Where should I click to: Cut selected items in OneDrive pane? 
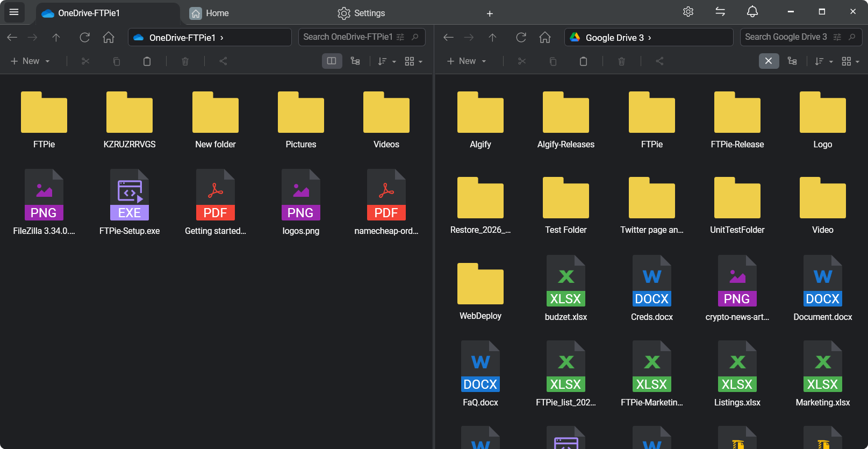85,61
